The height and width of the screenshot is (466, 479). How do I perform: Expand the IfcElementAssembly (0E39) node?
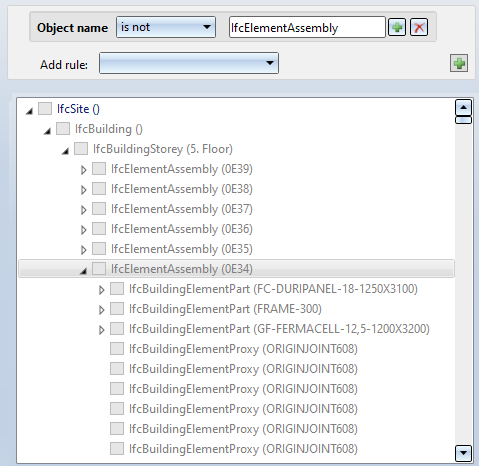(83, 170)
